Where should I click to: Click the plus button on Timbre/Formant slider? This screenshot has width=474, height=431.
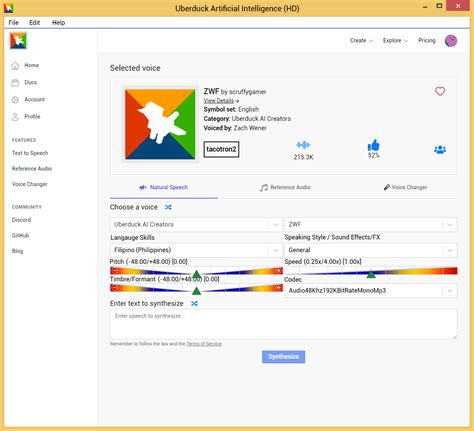(279, 288)
